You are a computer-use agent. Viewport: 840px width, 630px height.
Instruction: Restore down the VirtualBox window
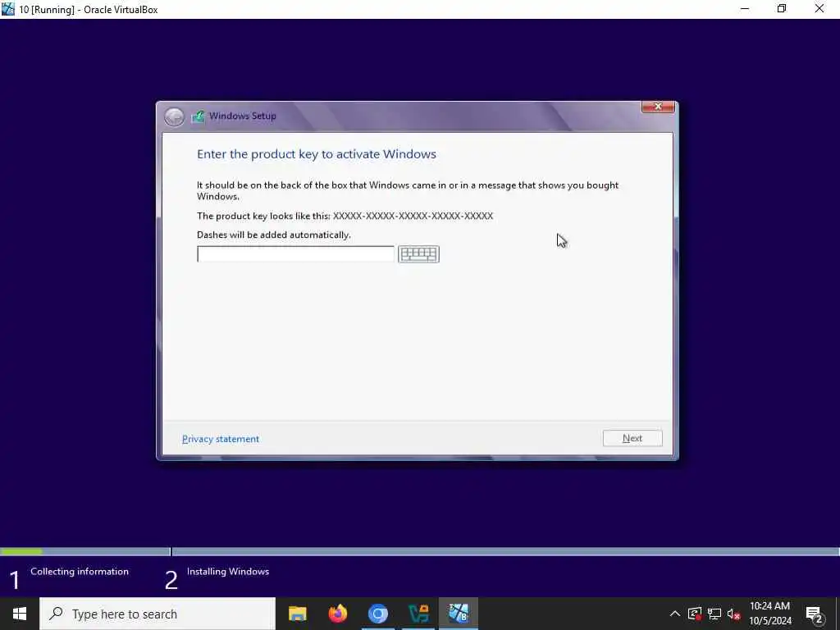(x=782, y=9)
